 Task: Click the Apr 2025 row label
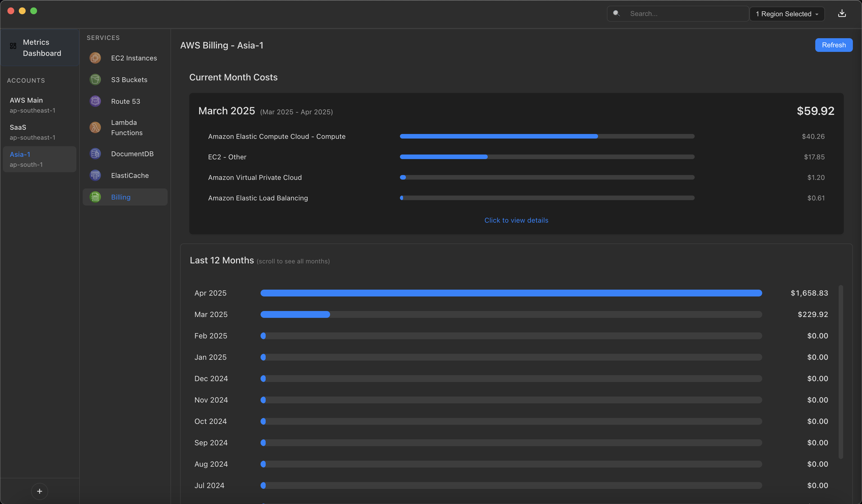(210, 293)
